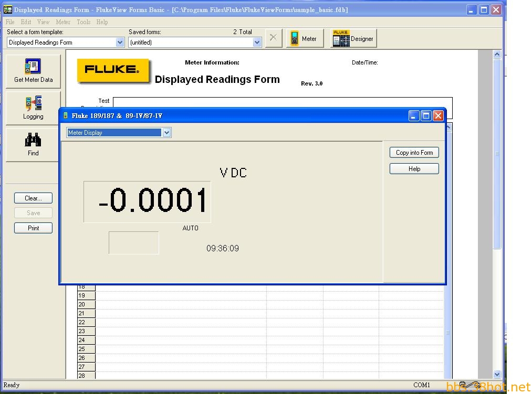Click the main form scroll down arrow
The height and width of the screenshot is (394, 532).
497,375
